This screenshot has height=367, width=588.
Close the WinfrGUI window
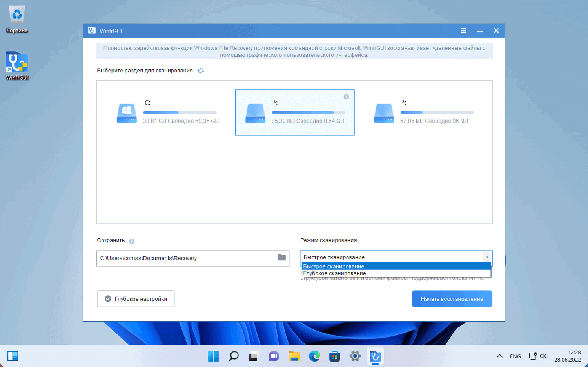point(496,31)
